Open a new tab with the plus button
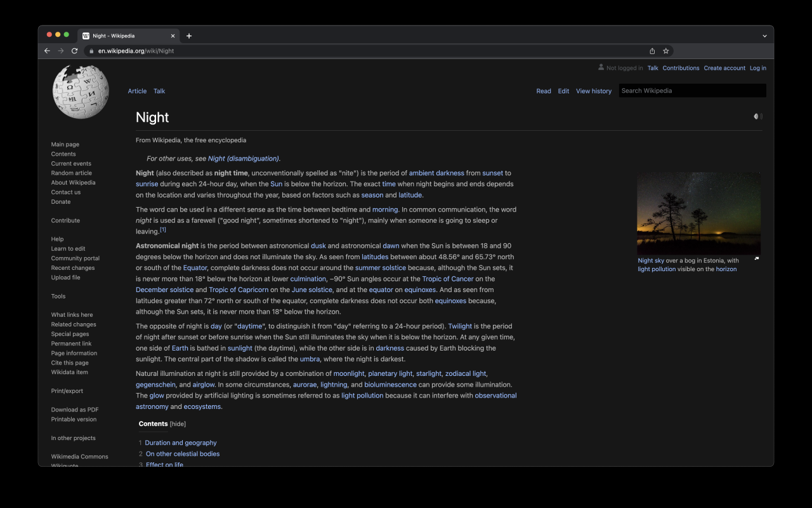The width and height of the screenshot is (812, 508). pyautogui.click(x=189, y=36)
